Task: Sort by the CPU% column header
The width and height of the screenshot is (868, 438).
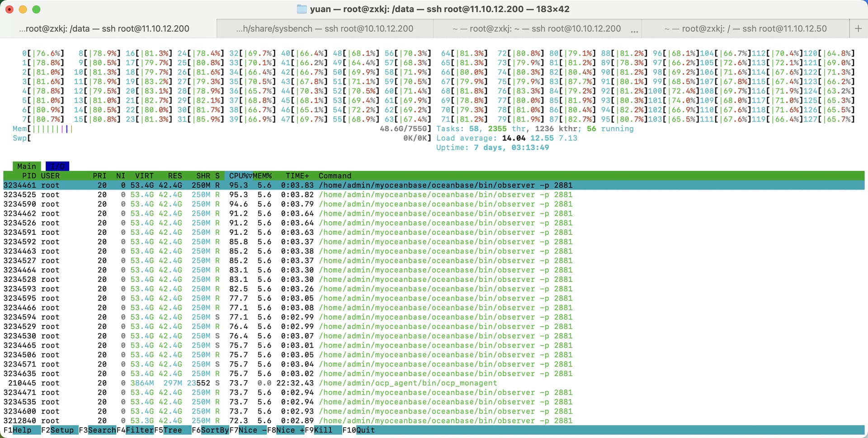Action: click(240, 176)
